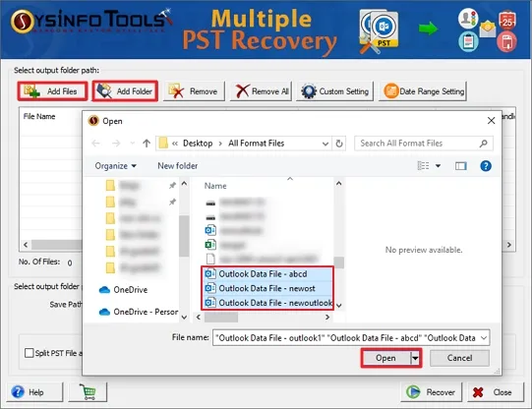Select Outlook Data File - newost
This screenshot has width=532, height=409.
pos(267,288)
